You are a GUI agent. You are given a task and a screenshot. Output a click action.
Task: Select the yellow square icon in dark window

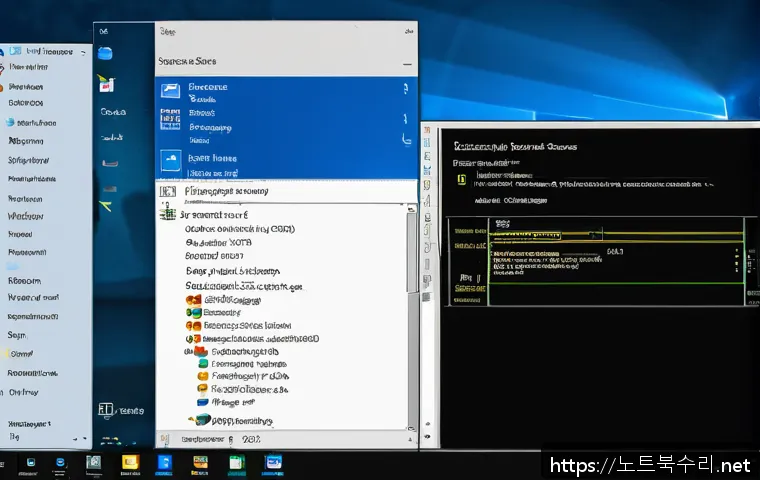pyautogui.click(x=461, y=180)
